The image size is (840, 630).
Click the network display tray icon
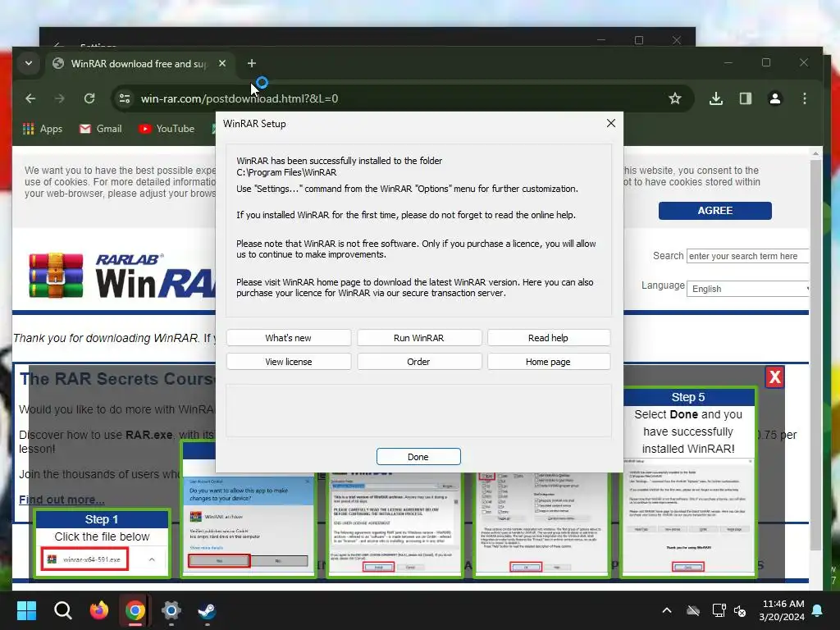[719, 610]
